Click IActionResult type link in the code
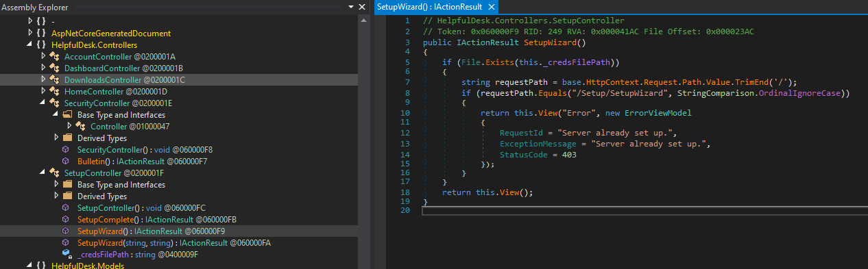The width and height of the screenshot is (868, 269). pos(488,42)
